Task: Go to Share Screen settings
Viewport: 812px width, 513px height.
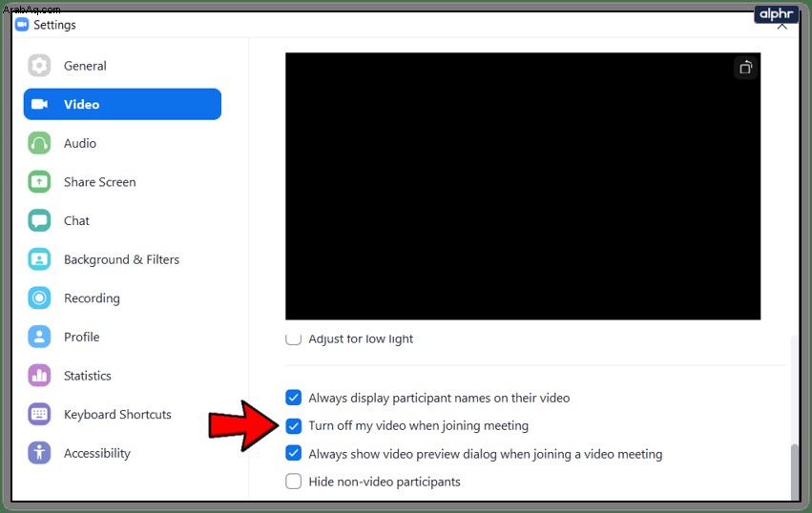Action: tap(122, 182)
